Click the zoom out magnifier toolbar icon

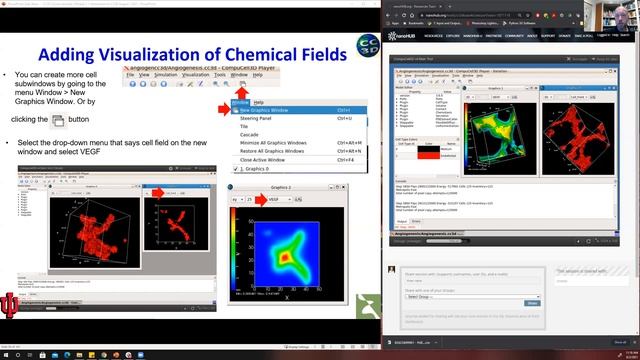(460, 81)
